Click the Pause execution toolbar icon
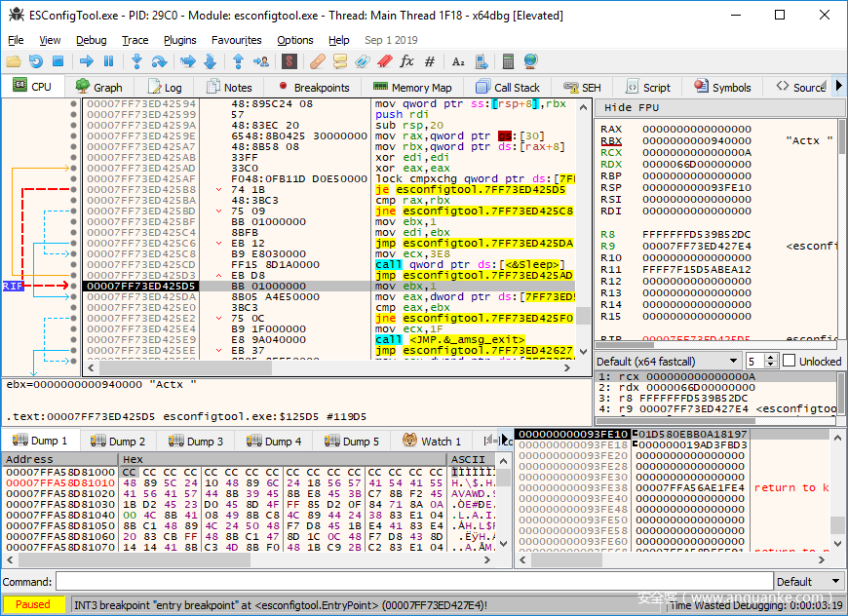 point(109,61)
